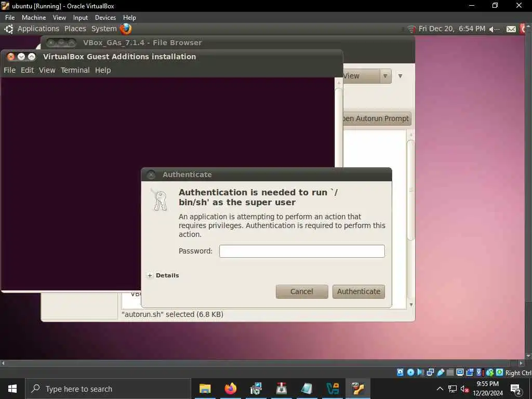The width and height of the screenshot is (532, 399).
Task: Click the recording status icon
Action: click(470, 373)
